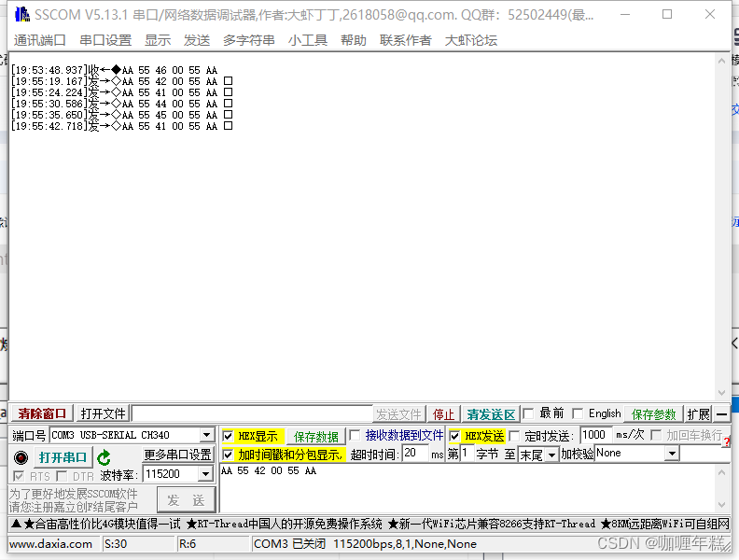Enable the English language checkbox
The image size is (739, 560).
(578, 413)
